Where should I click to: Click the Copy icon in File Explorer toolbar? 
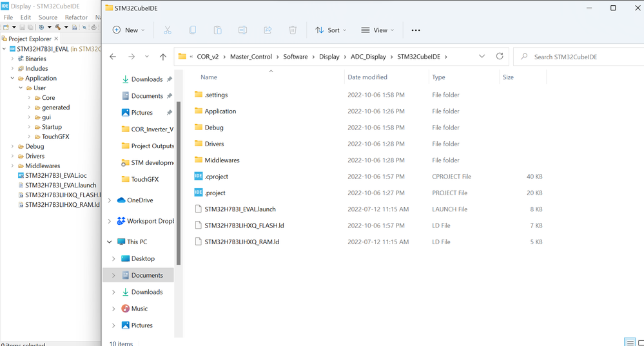pyautogui.click(x=192, y=30)
